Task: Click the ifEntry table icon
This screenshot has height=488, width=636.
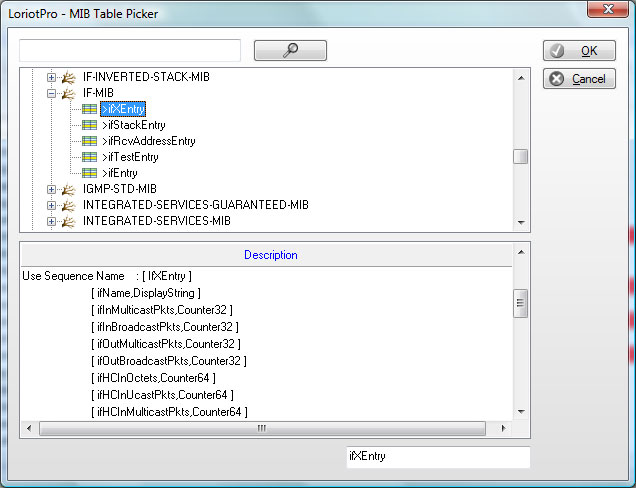Action: (89, 173)
